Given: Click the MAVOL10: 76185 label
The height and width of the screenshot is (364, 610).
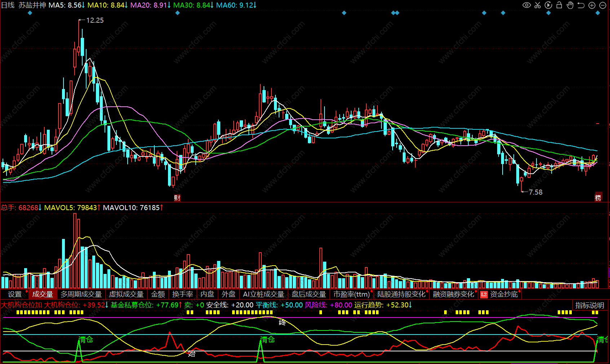Looking at the screenshot, I should tap(133, 208).
